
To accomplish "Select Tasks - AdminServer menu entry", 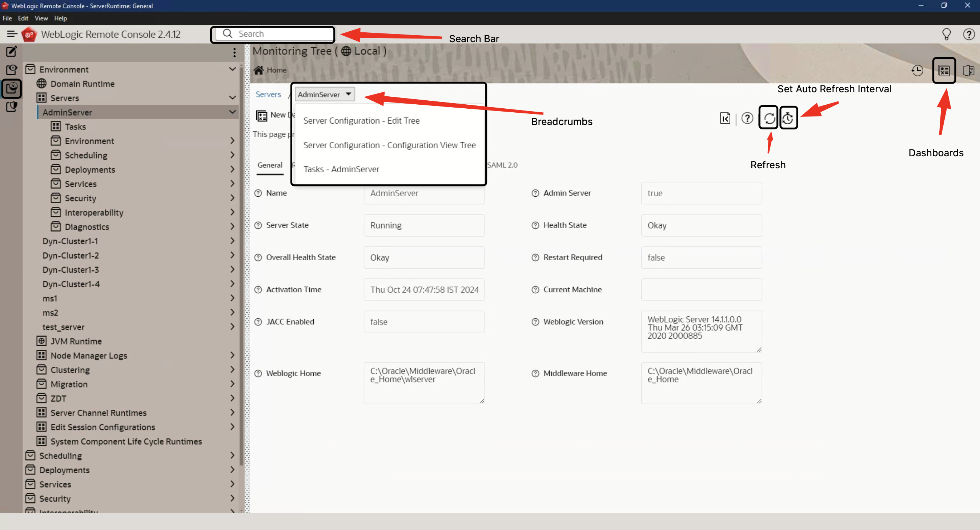I will tap(341, 169).
